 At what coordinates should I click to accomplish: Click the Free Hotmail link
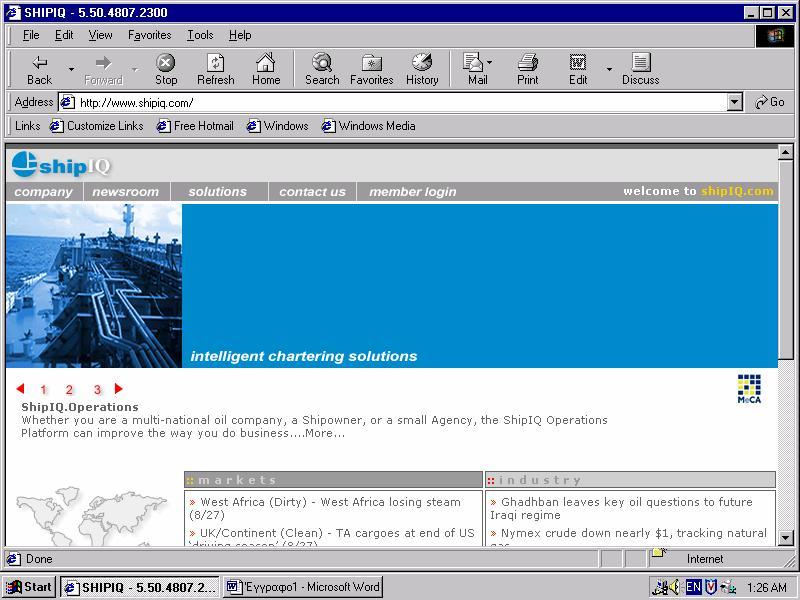[195, 126]
